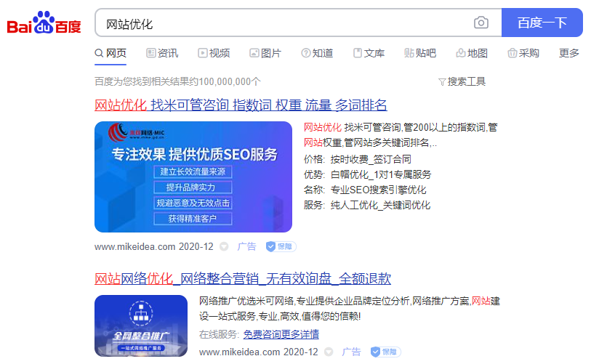Image resolution: width=599 pixels, height=364 pixels.
Task: Open the 图片 images tab
Action: tap(265, 53)
